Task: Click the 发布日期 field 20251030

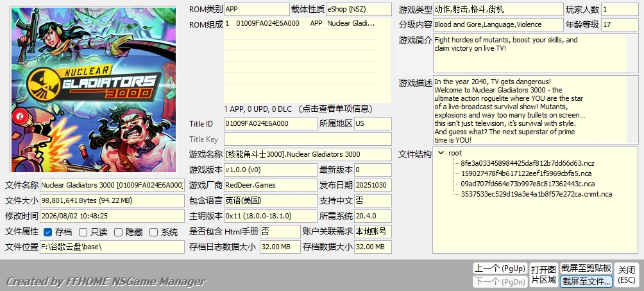Action: click(x=373, y=185)
